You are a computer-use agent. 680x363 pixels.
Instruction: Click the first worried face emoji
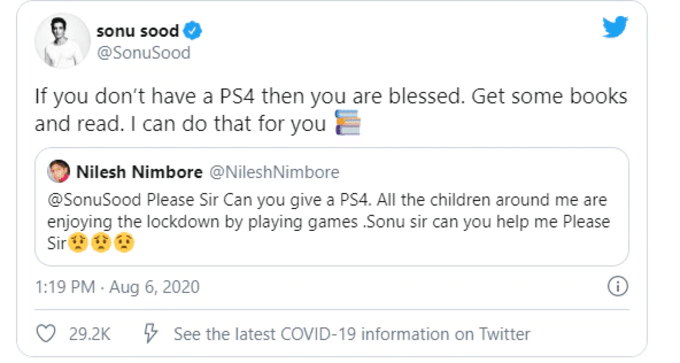[78, 243]
